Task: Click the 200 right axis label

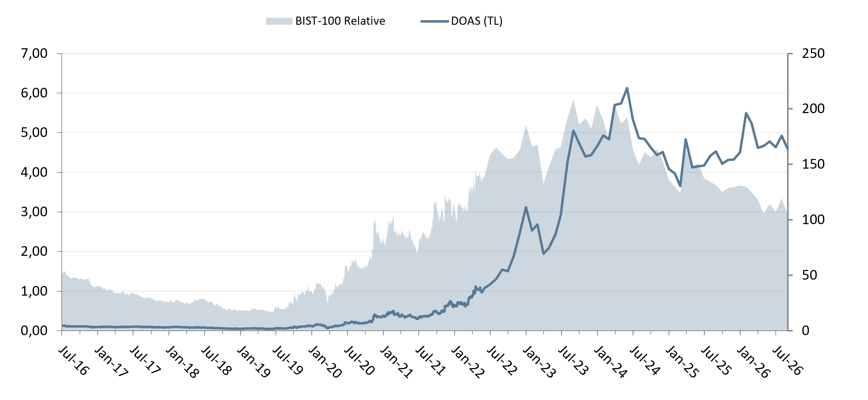Action: click(813, 108)
